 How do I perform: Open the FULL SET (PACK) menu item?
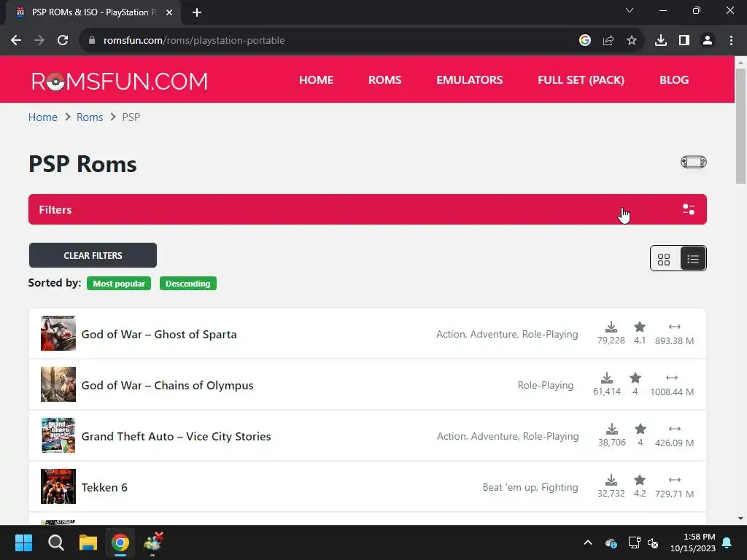pos(581,80)
